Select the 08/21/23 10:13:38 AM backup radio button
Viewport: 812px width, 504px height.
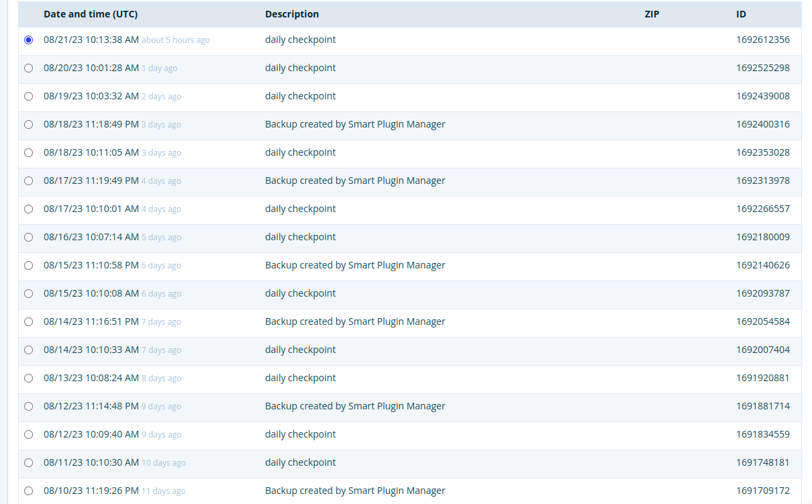tap(28, 40)
